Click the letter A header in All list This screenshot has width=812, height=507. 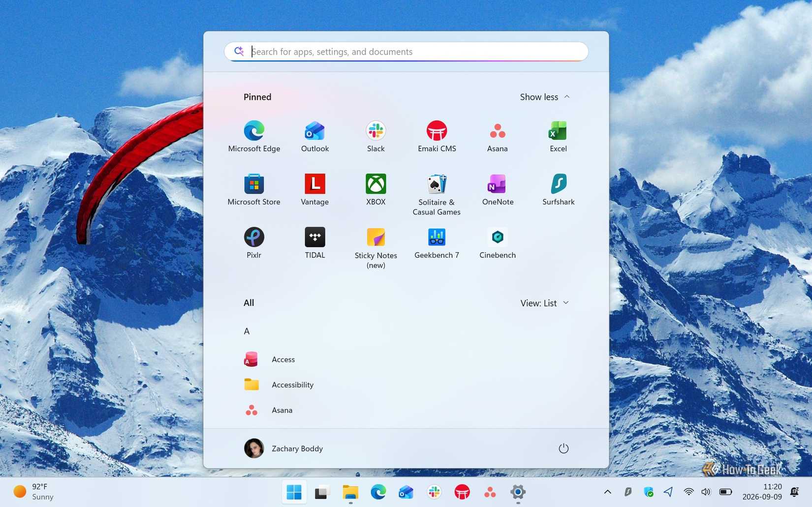(x=247, y=331)
